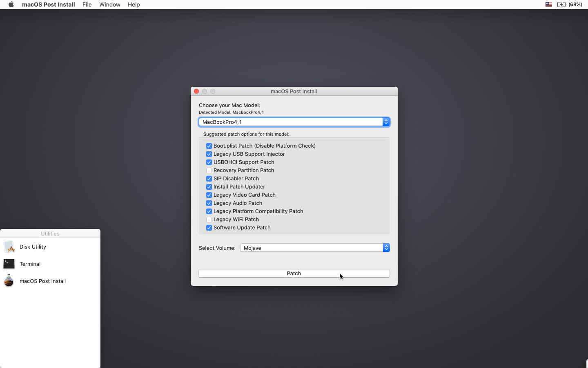Click the Utilities panel title bar

coord(50,233)
